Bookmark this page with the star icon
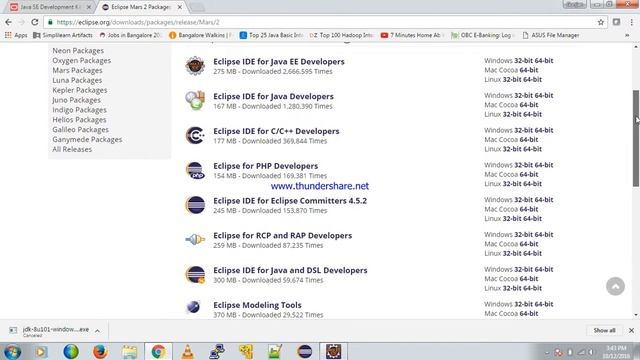640x360 pixels. pyautogui.click(x=600, y=22)
